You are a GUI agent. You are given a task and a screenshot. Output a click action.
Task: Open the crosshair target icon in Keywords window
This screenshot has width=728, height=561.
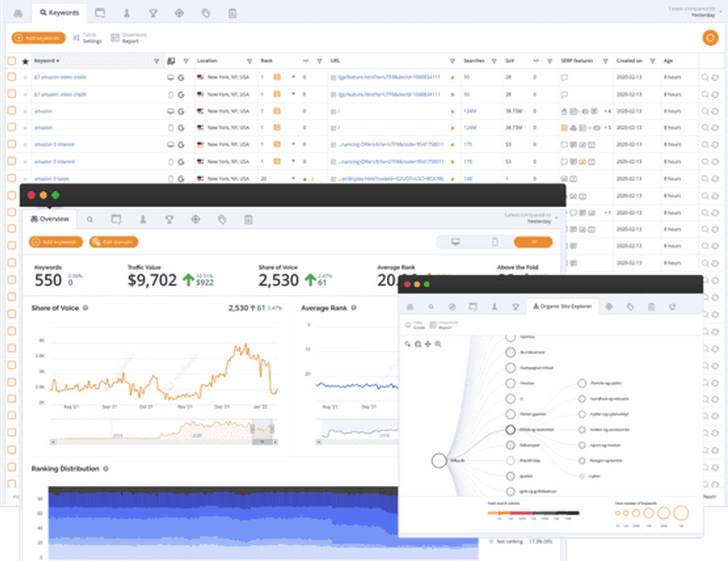(x=179, y=13)
